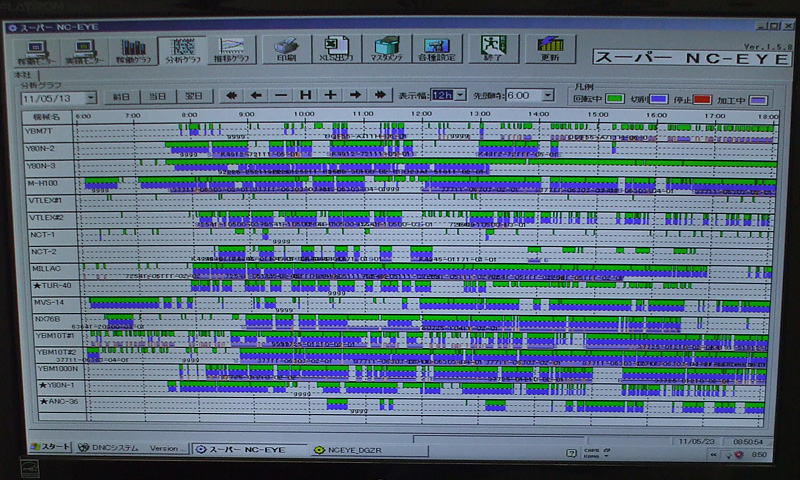Jump far back with double left arrow
Image resolution: width=800 pixels, height=480 pixels.
(231, 95)
